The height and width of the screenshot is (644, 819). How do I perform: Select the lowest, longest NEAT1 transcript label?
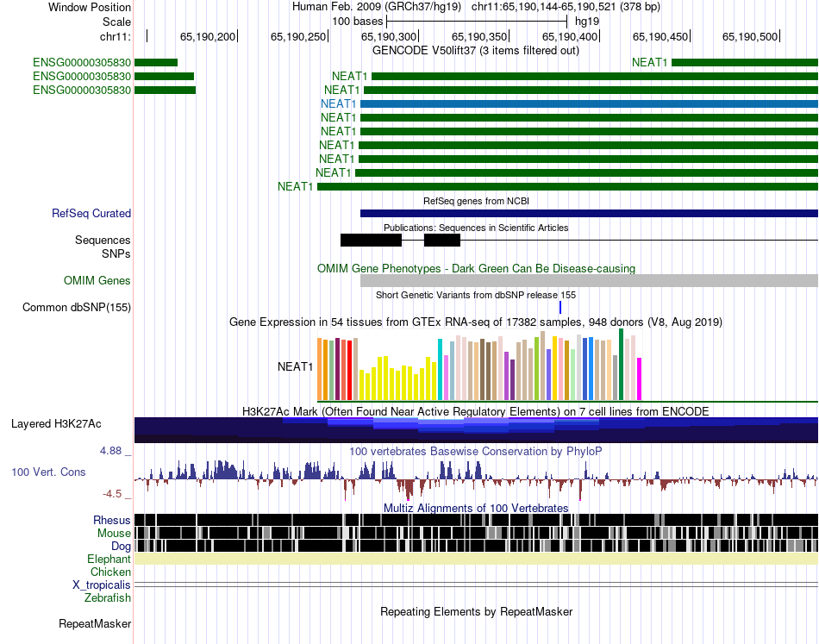tap(296, 186)
